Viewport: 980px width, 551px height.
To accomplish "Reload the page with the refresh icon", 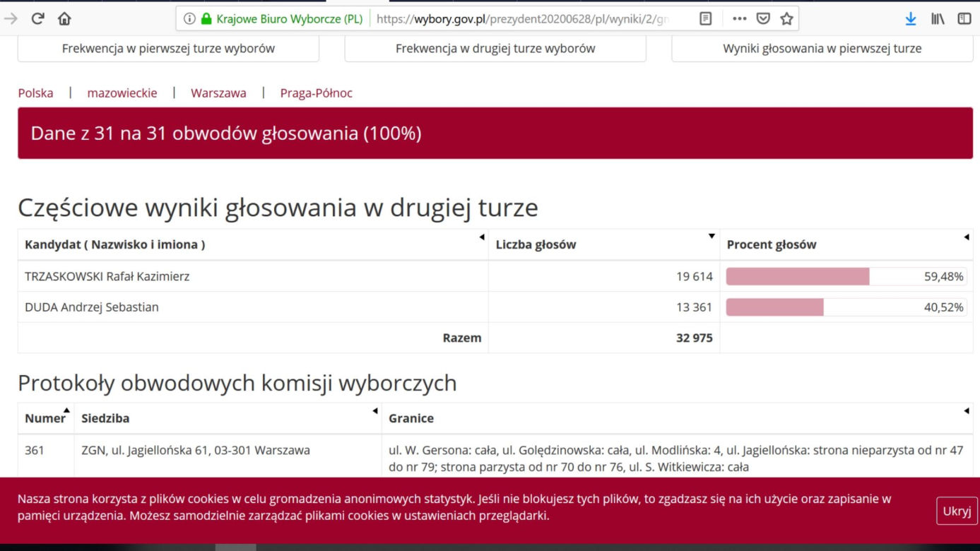I will pos(38,19).
